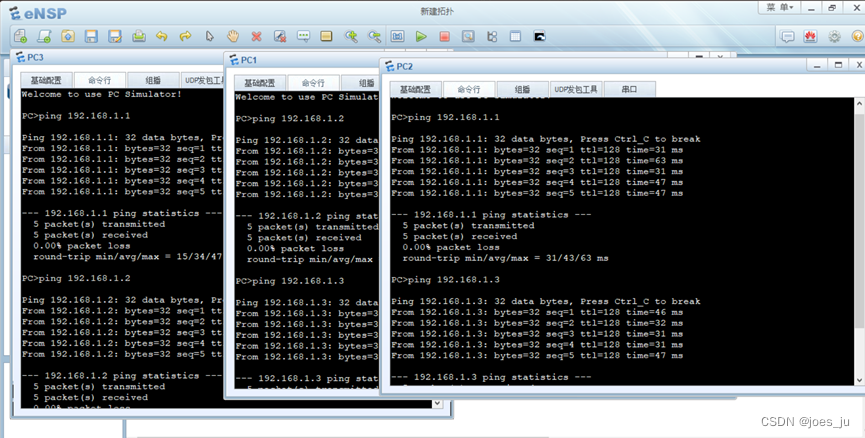This screenshot has width=865, height=438.
Task: Switch to 基础配置 tab in PC3
Action: [46, 80]
